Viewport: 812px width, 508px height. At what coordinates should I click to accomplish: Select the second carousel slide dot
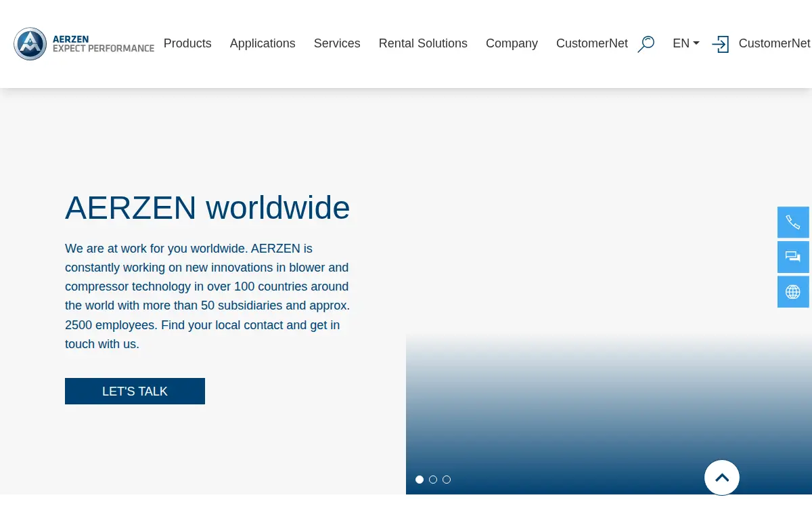[x=433, y=480]
